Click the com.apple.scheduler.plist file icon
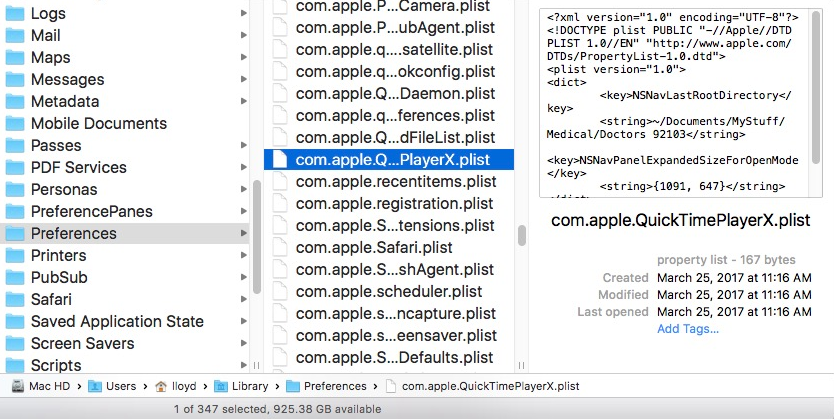Screen dimensions: 834x419 [280, 291]
